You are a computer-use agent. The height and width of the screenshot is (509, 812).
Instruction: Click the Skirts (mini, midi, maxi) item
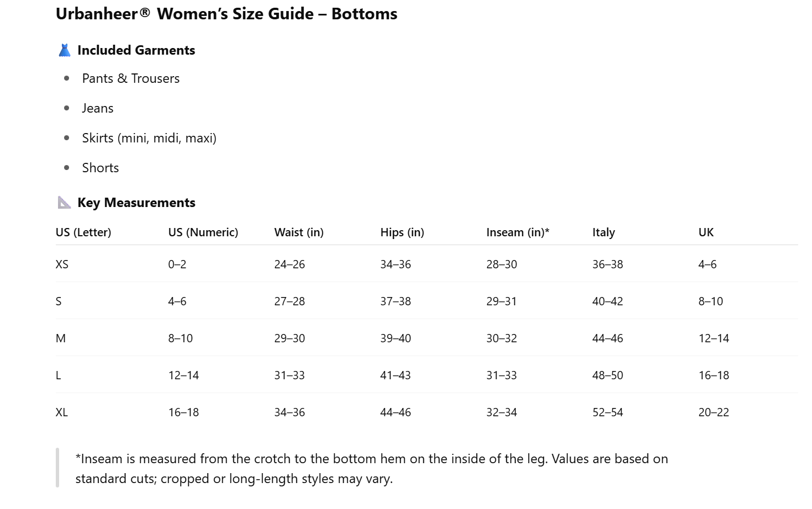pos(149,138)
